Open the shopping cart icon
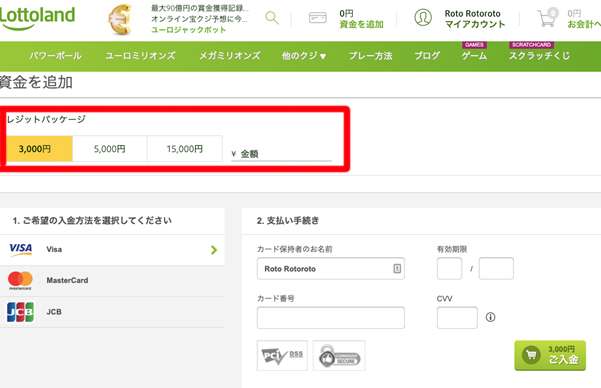 (x=547, y=18)
